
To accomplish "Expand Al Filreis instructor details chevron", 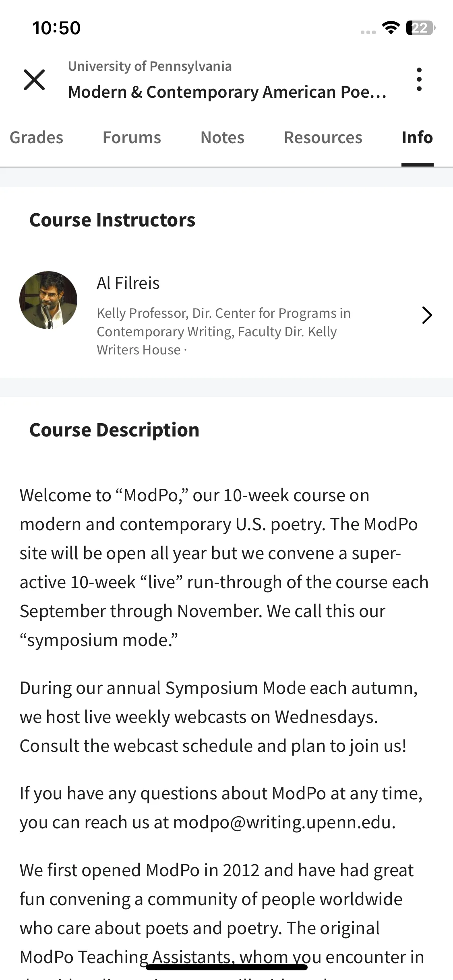I will [427, 315].
